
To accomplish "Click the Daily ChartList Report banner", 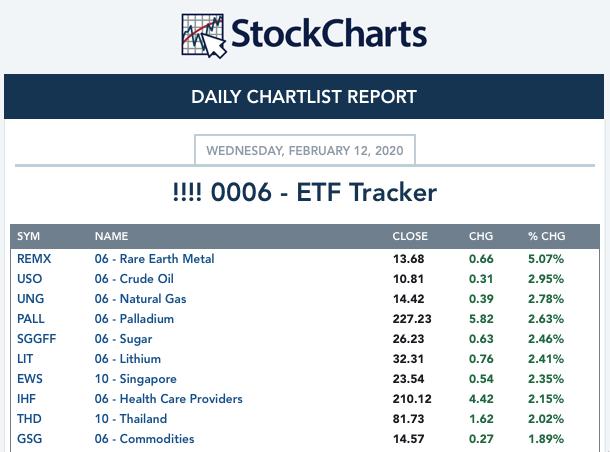I will point(304,96).
